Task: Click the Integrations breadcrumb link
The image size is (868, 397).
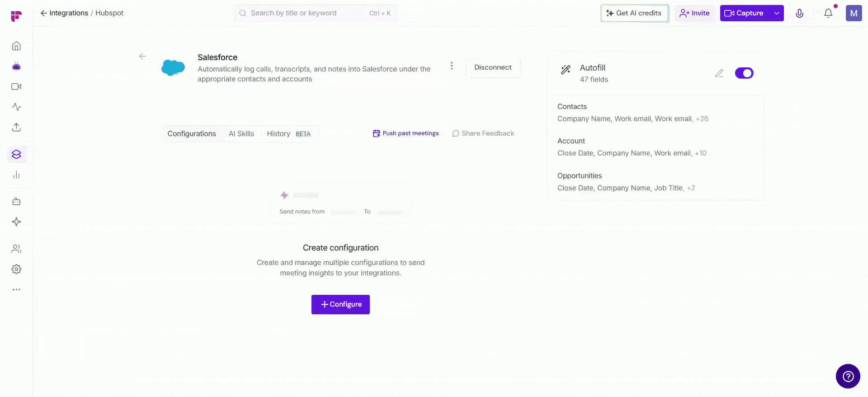Action: click(69, 13)
